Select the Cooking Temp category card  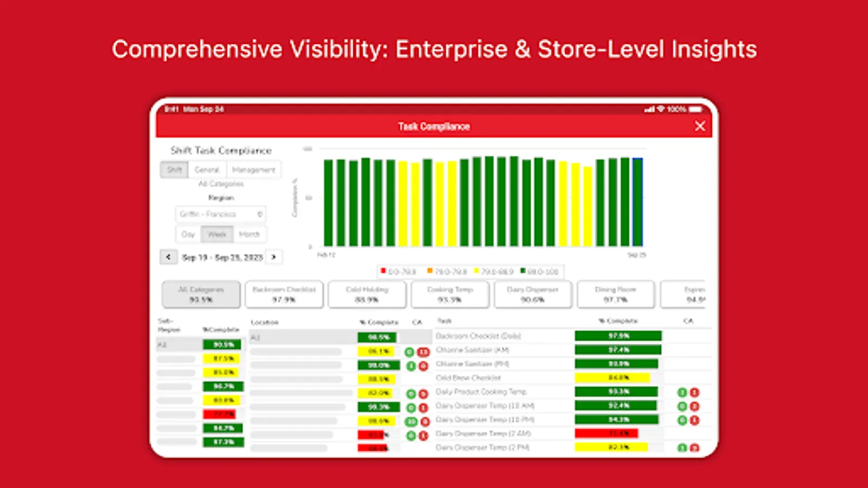point(450,294)
